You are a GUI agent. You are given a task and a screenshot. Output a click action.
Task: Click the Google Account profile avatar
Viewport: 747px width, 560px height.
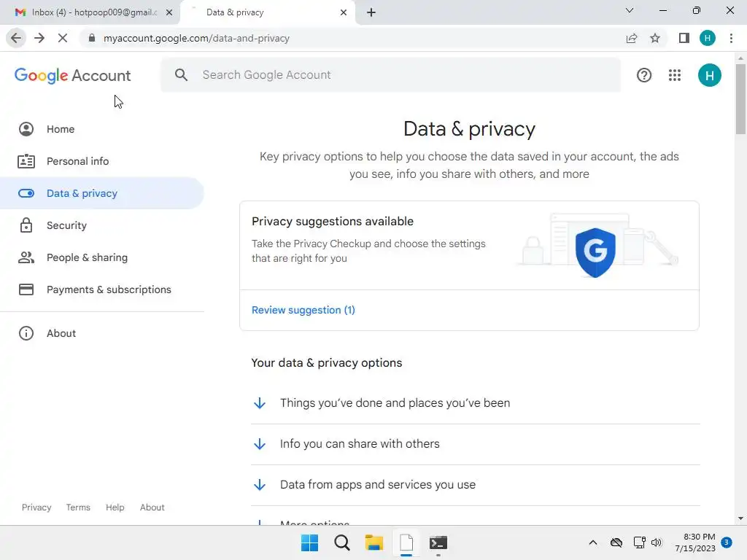coord(709,75)
